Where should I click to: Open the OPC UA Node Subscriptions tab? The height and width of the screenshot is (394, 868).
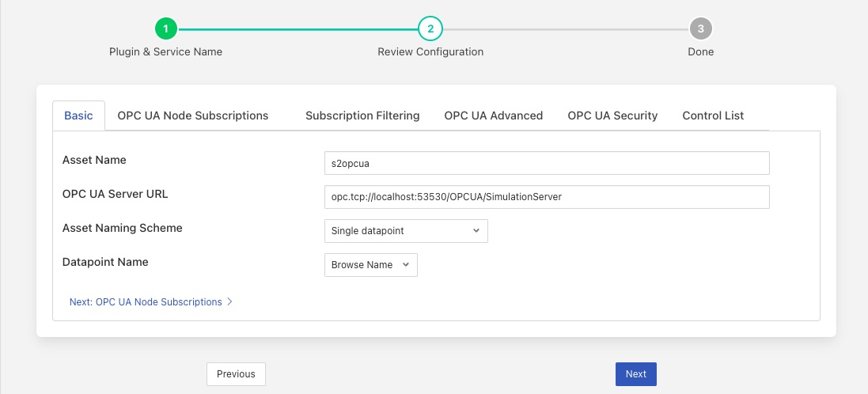pos(193,116)
